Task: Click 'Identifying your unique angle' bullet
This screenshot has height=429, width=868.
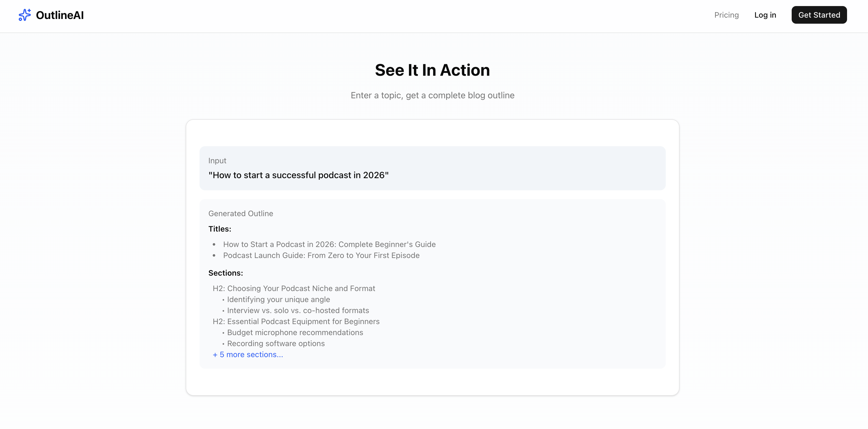Action: coord(278,299)
